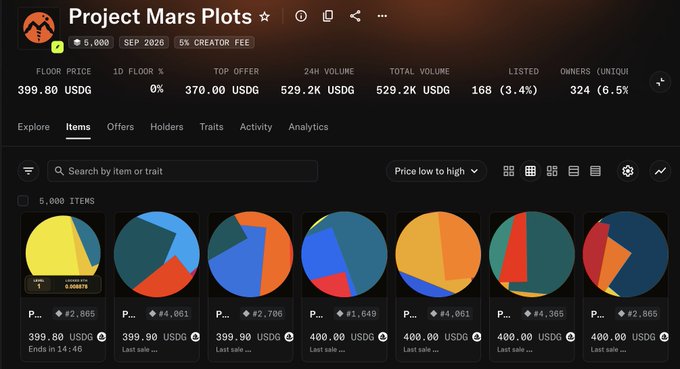Click the copy icon beside the title
Screen dimensions: 680x369
click(x=328, y=16)
